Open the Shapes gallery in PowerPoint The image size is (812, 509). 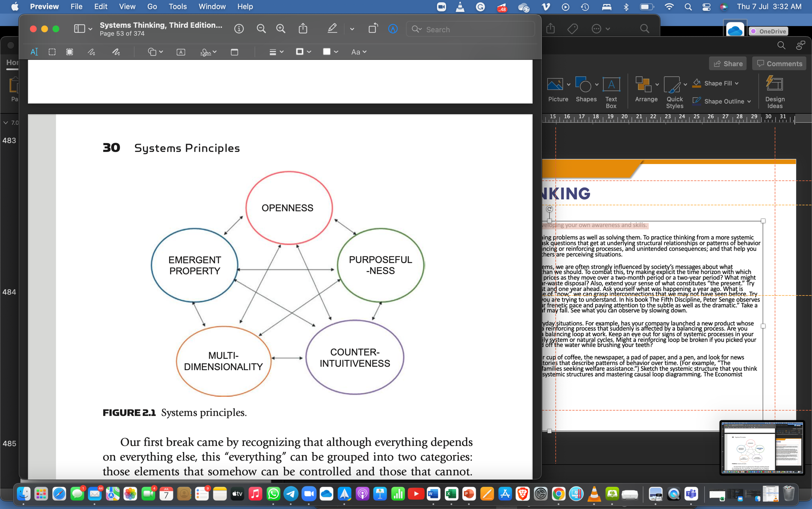click(586, 89)
